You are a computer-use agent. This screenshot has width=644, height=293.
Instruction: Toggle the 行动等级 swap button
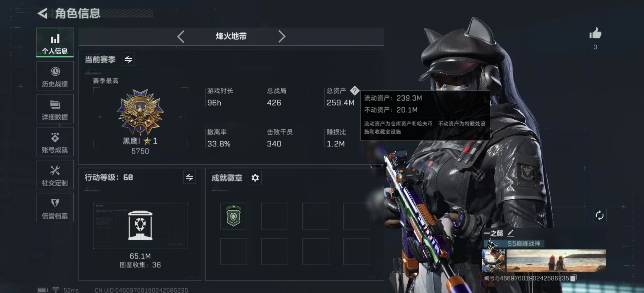[x=189, y=177]
